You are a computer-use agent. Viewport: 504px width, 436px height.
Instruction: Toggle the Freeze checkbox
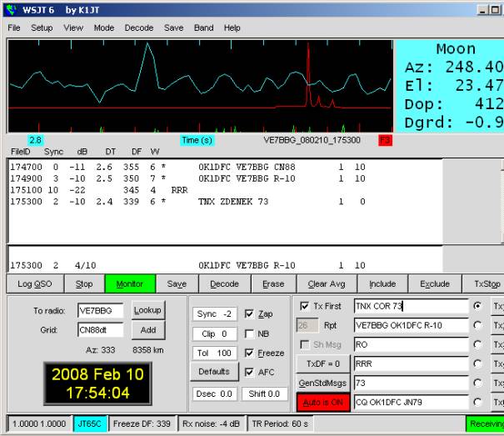[x=249, y=353]
